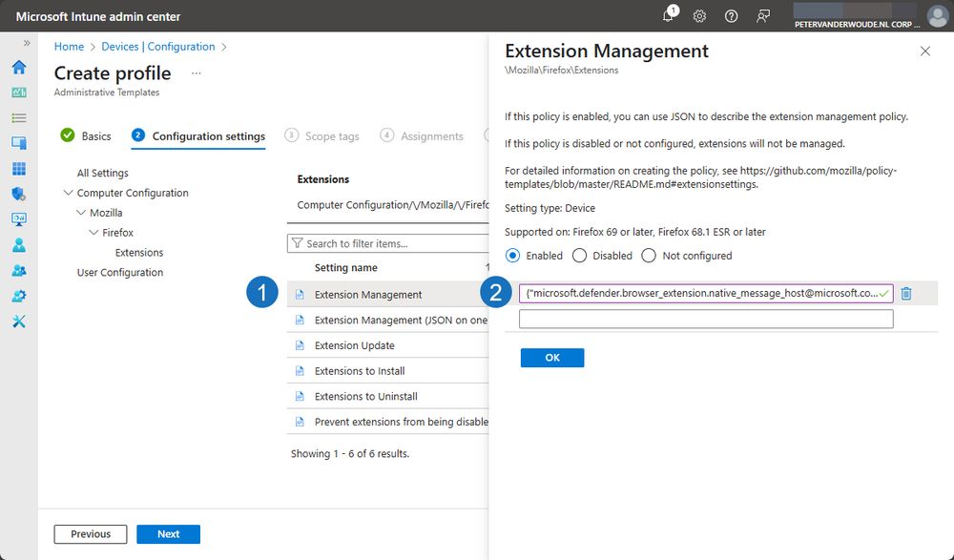Image resolution: width=954 pixels, height=560 pixels.
Task: Click the Prevent extensions row document icon
Action: (300, 422)
